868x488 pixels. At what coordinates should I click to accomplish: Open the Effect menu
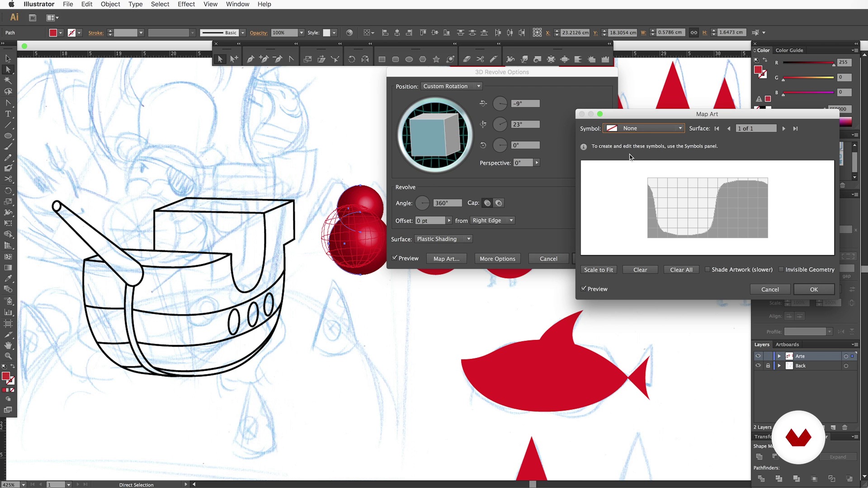186,4
